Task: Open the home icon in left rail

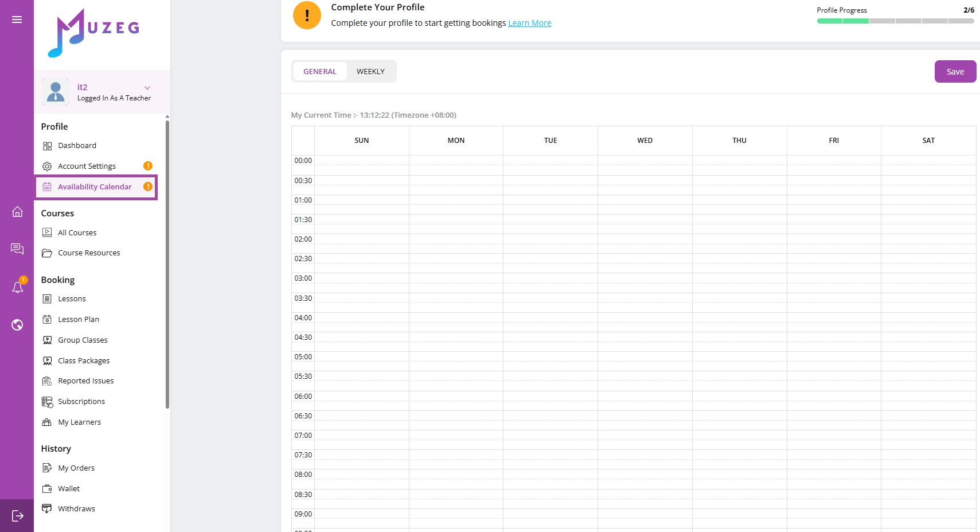Action: coord(17,212)
